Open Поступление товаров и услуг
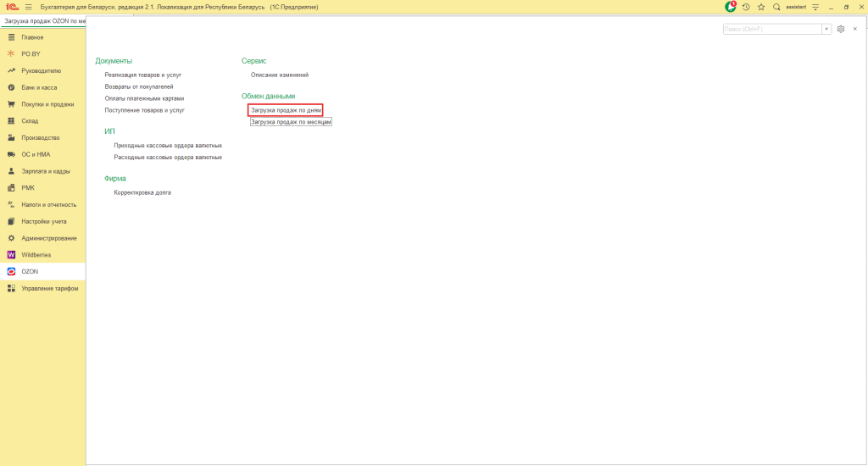Screen dimensions: 868x466 click(144, 110)
